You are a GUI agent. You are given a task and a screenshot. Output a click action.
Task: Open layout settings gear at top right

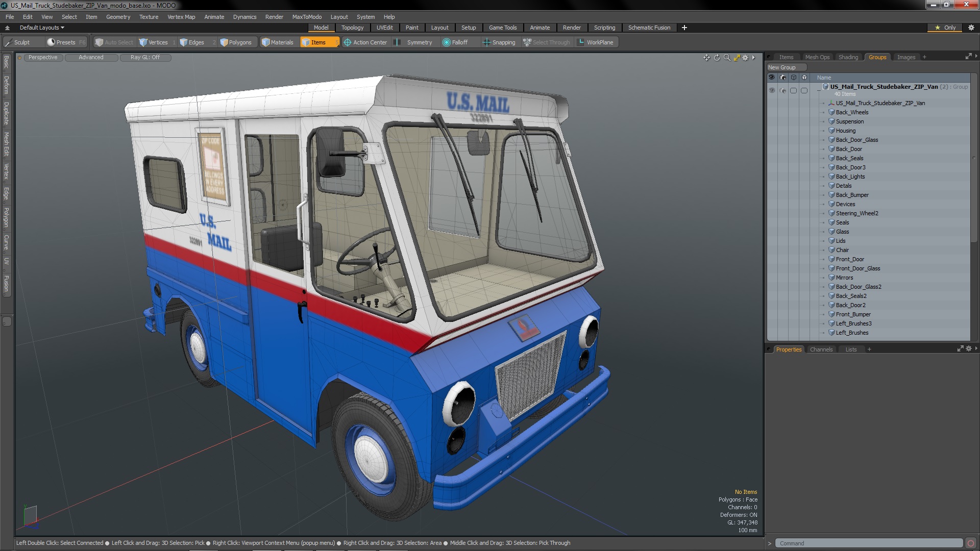click(971, 28)
